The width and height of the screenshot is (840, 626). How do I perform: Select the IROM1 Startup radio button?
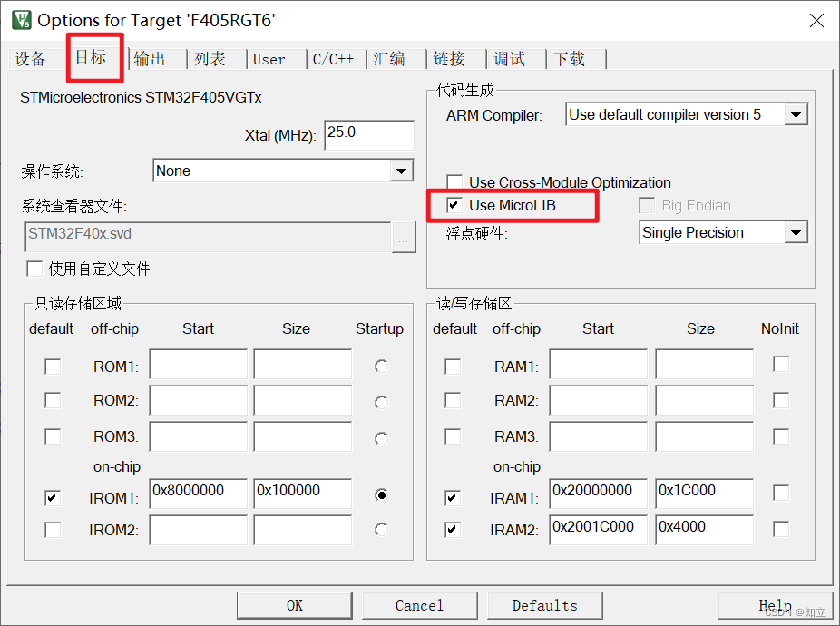[x=381, y=494]
